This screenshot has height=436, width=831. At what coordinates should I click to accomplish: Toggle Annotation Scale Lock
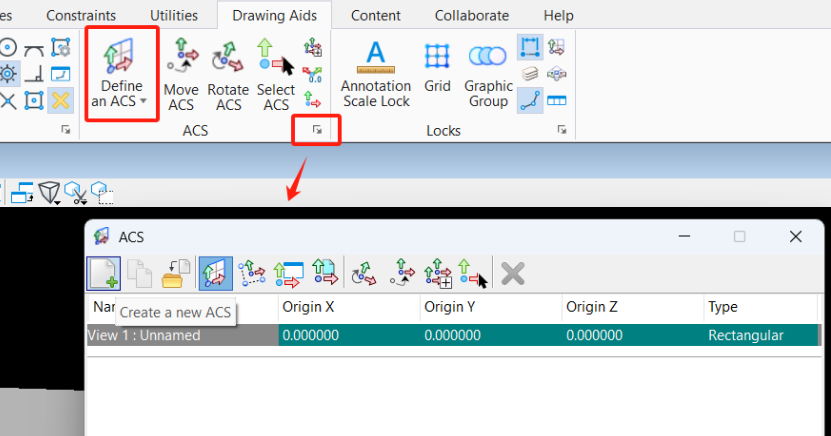[376, 74]
